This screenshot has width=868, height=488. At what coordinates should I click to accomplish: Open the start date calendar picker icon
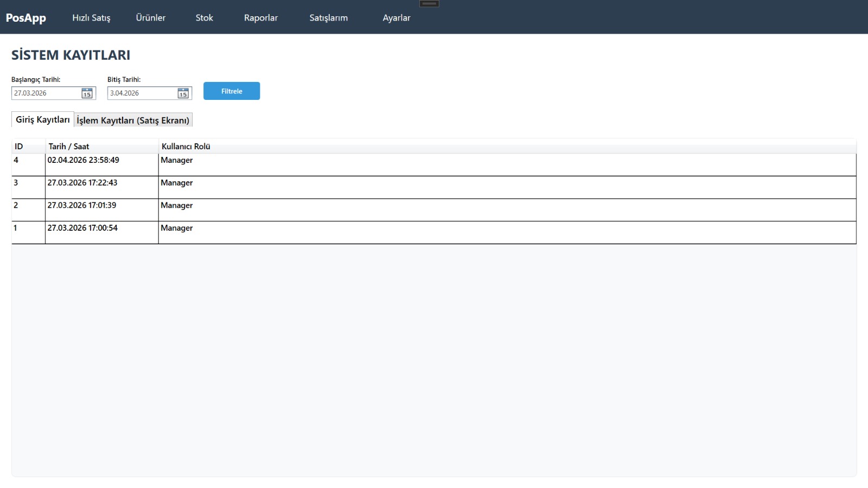pyautogui.click(x=87, y=93)
